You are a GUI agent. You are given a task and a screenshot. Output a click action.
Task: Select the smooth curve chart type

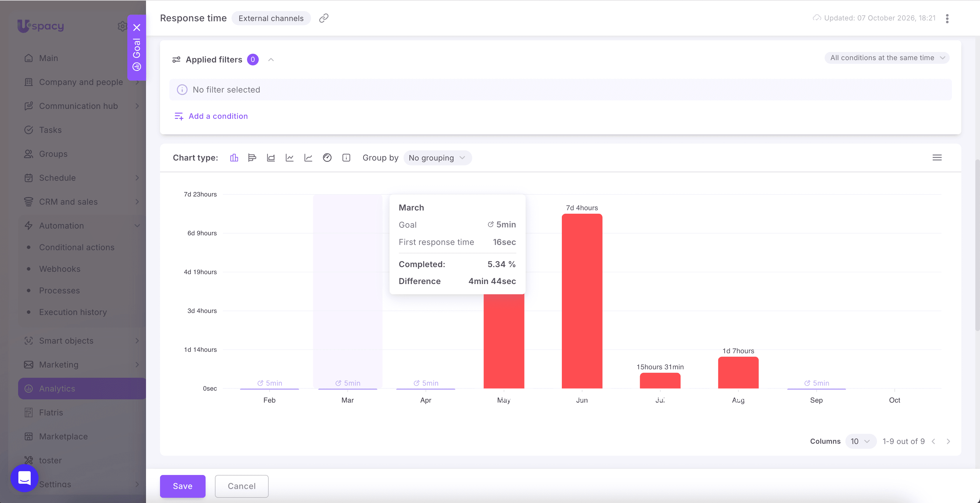click(x=308, y=158)
